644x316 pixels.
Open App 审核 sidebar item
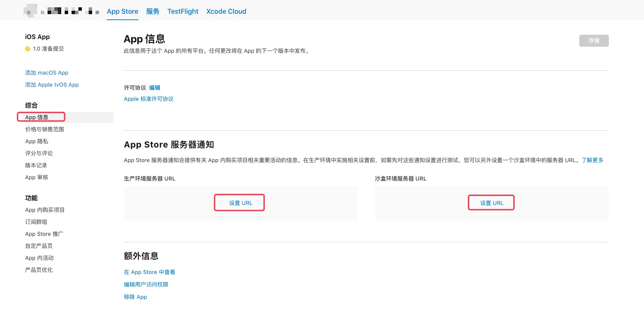coord(36,178)
